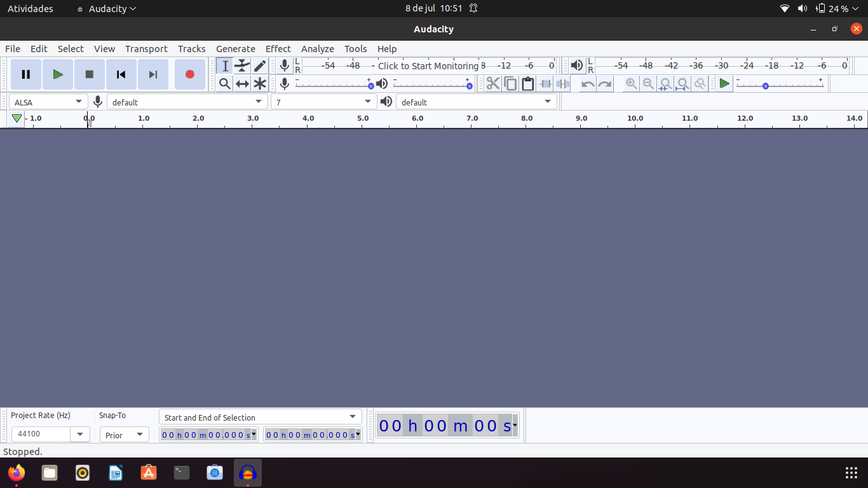Click the Stop transport button
This screenshot has height=488, width=868.
[x=90, y=74]
